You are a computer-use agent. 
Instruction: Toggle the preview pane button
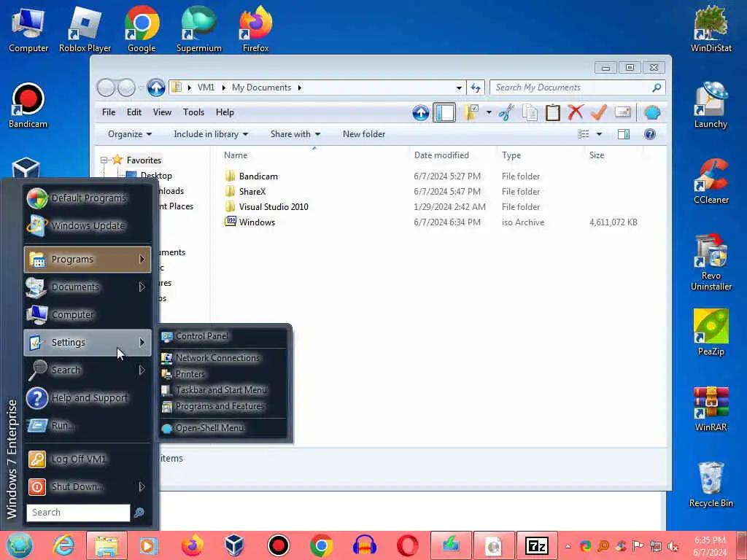(x=624, y=134)
